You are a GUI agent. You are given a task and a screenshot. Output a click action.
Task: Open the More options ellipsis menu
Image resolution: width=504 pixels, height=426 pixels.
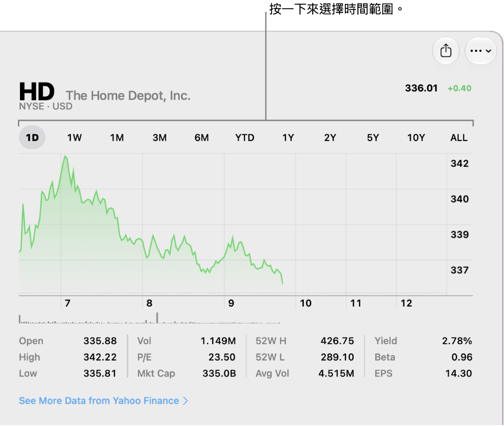[x=480, y=51]
